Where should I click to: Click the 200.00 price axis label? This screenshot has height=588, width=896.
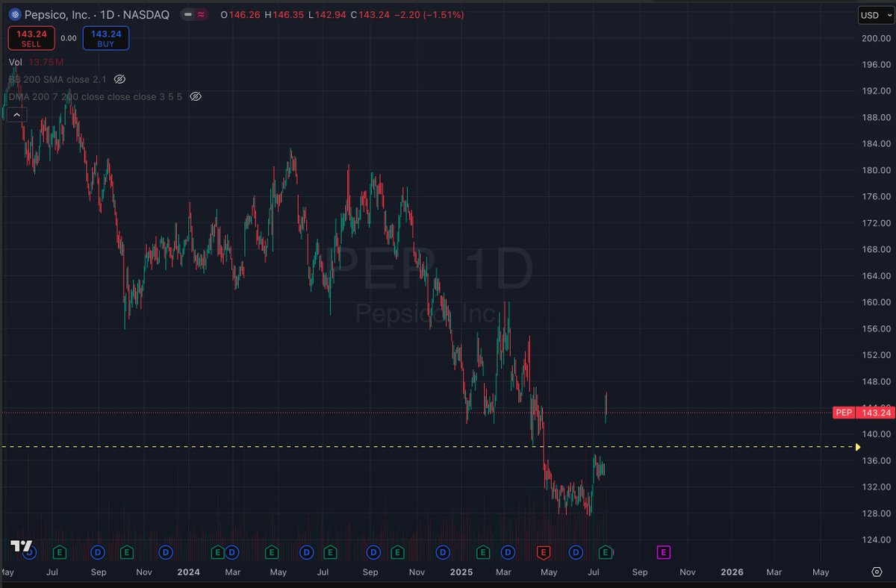coord(874,38)
